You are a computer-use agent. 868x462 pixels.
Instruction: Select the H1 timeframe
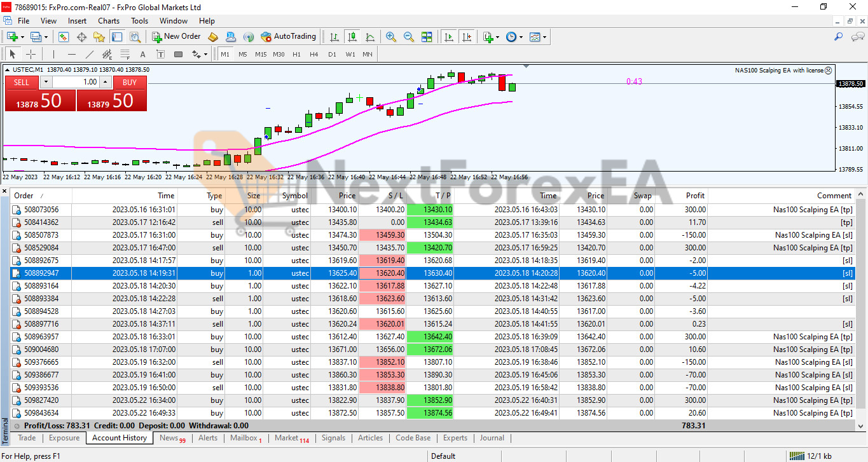[x=296, y=54]
